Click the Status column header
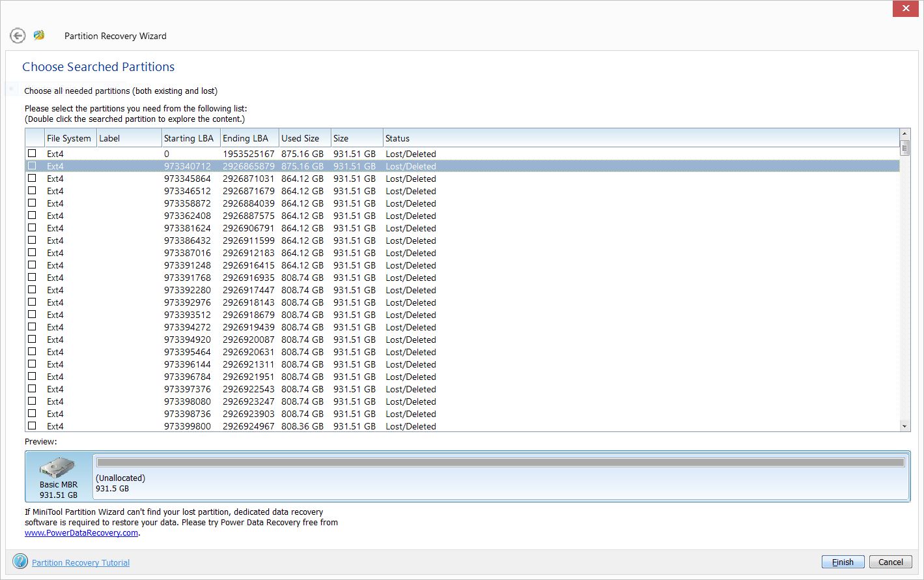Screen dimensions: 924x580 tap(397, 138)
